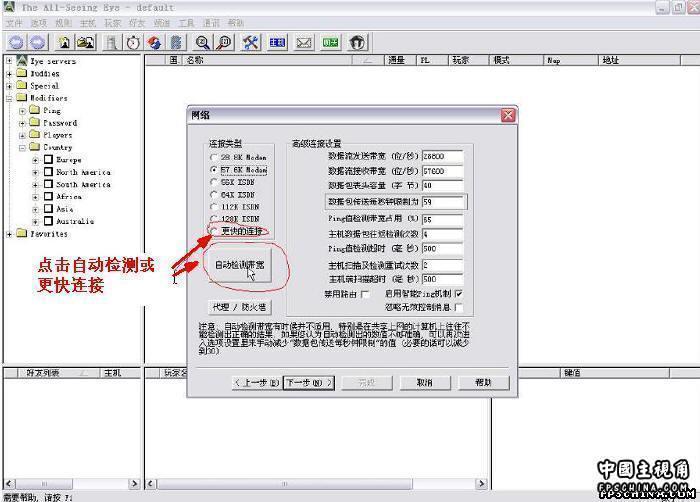
Task: Click player panel horizontal scrollbar thumb
Action: coord(284,484)
